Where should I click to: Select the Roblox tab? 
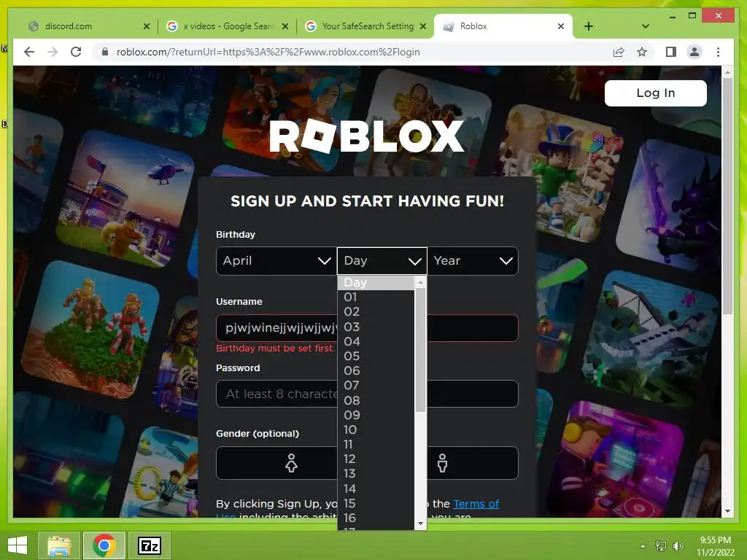(x=503, y=26)
